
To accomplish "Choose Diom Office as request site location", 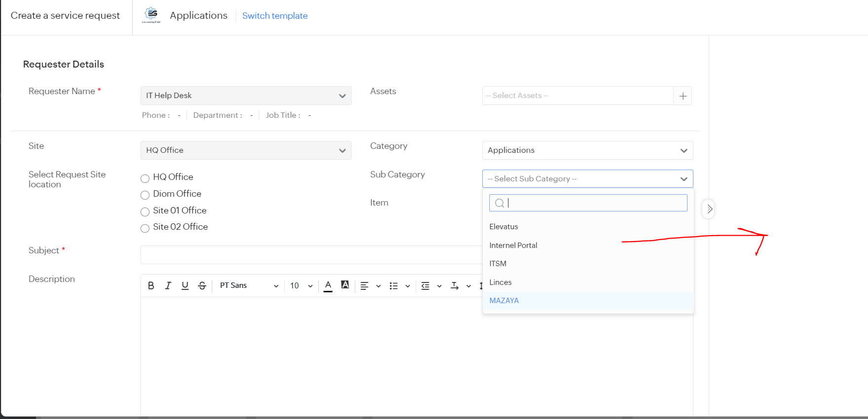I will tap(145, 195).
